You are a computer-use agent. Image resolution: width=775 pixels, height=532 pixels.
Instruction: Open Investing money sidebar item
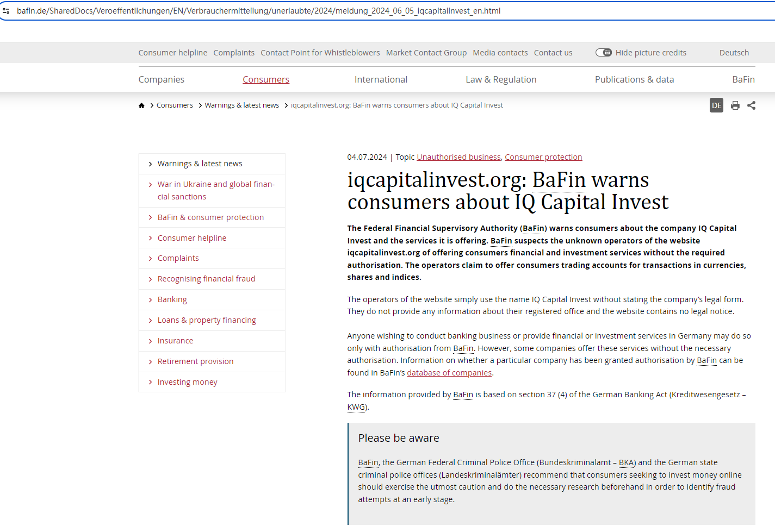187,382
